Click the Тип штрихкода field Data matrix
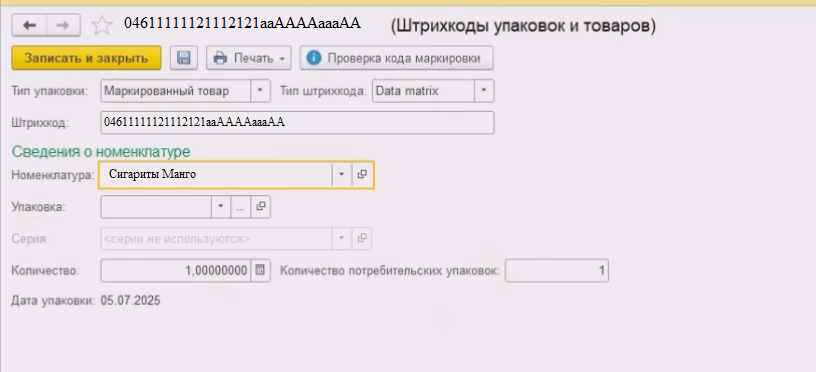The height and width of the screenshot is (372, 816). tap(423, 91)
